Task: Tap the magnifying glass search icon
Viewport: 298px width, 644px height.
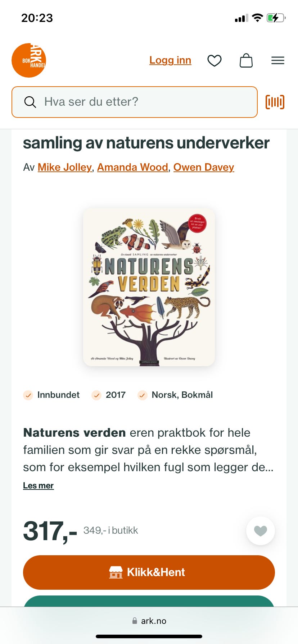Action: click(30, 102)
